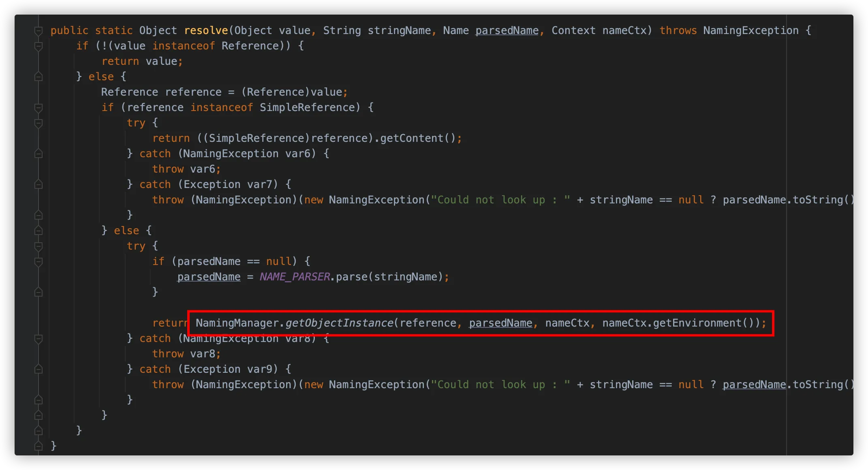Image resolution: width=868 pixels, height=470 pixels.
Task: Click 'NamingManager' class reference
Action: coord(237,323)
